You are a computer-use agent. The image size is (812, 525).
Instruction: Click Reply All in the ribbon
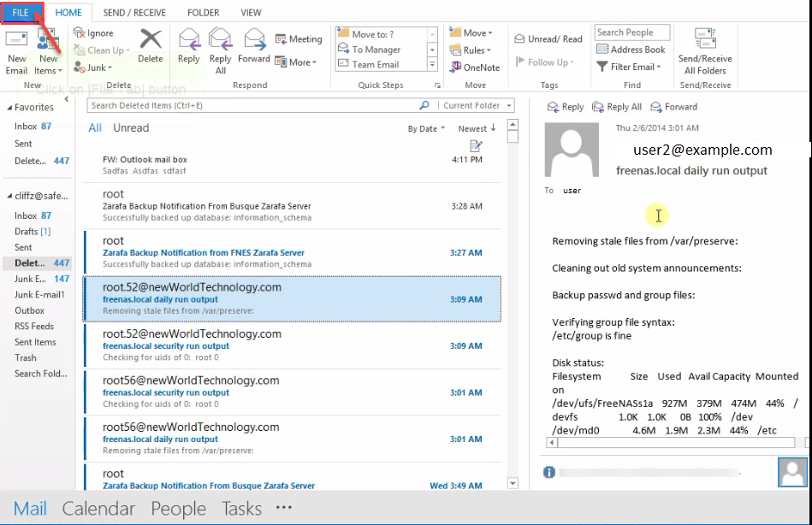pos(221,51)
